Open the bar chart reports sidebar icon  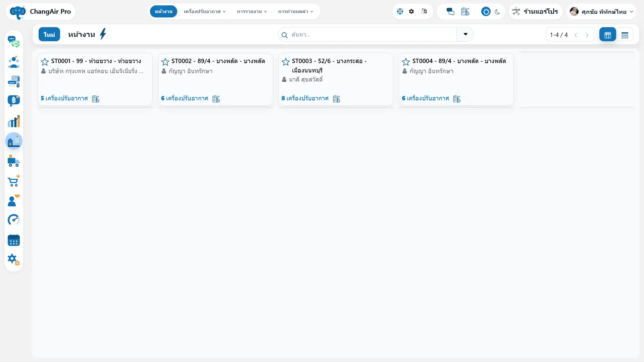[x=14, y=121]
